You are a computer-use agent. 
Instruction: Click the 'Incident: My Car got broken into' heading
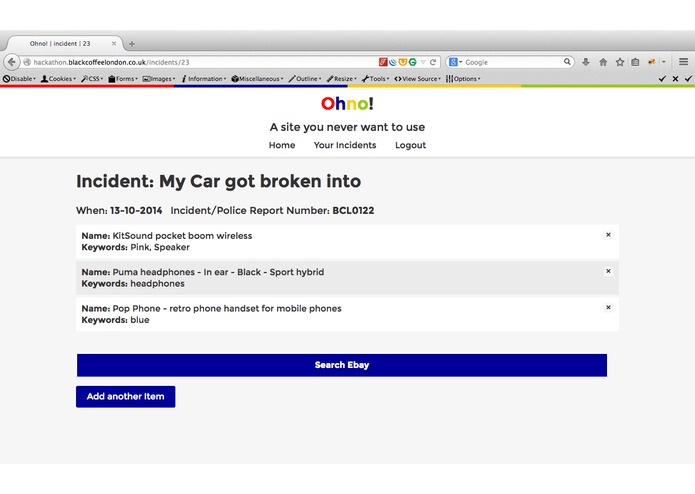click(x=219, y=181)
